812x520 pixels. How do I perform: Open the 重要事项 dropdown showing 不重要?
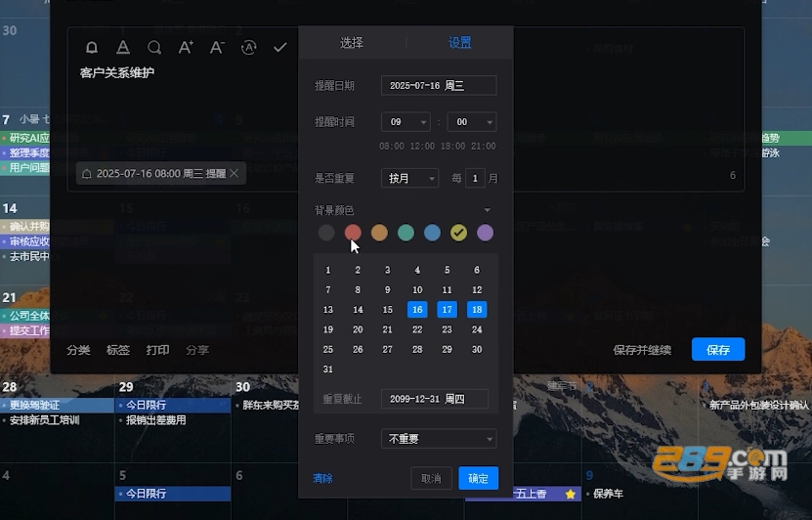click(x=439, y=439)
